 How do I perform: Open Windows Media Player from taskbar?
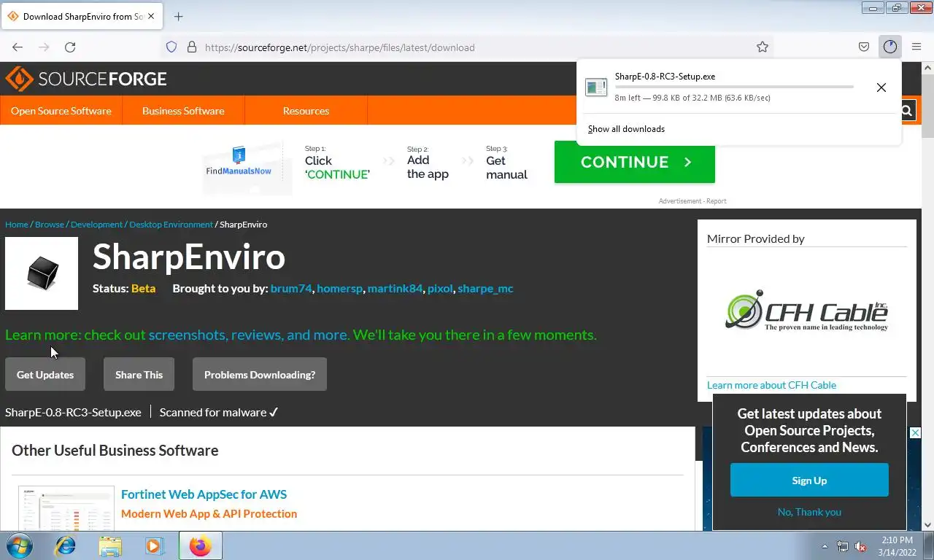tap(155, 545)
